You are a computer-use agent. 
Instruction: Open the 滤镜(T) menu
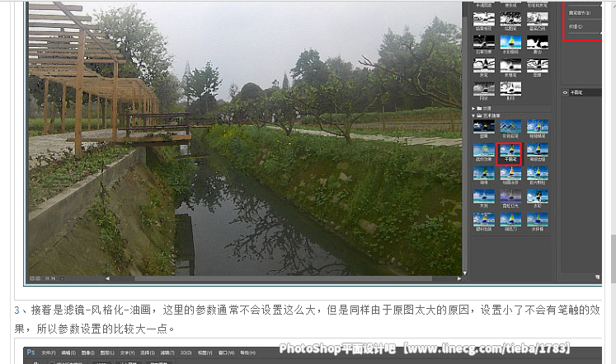pos(167,352)
